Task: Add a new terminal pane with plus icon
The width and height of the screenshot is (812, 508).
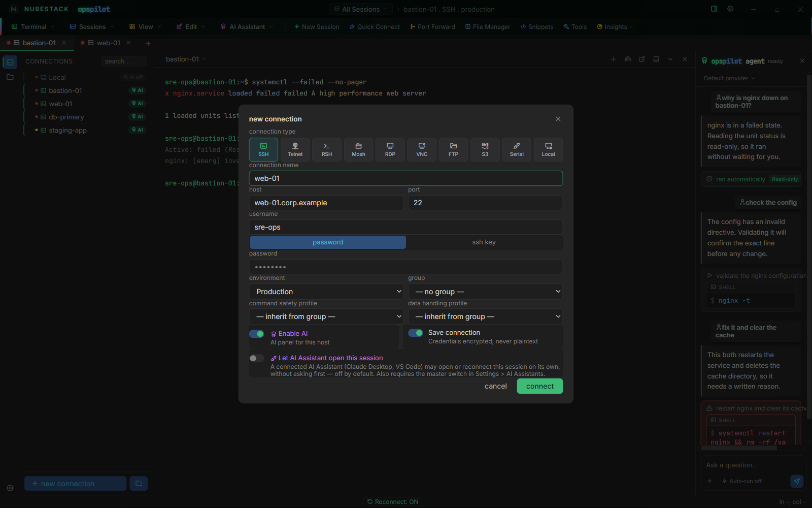Action: pos(614,59)
